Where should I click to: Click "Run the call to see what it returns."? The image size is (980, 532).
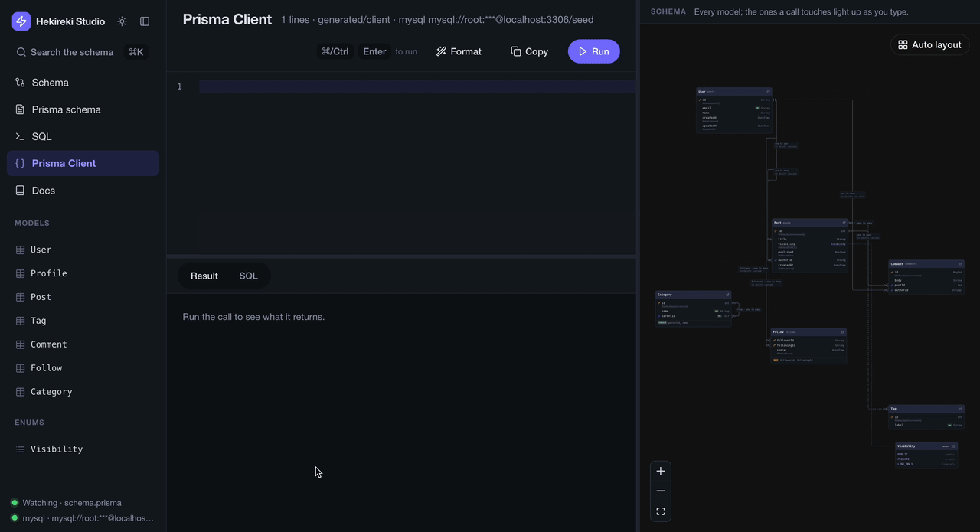pyautogui.click(x=253, y=317)
